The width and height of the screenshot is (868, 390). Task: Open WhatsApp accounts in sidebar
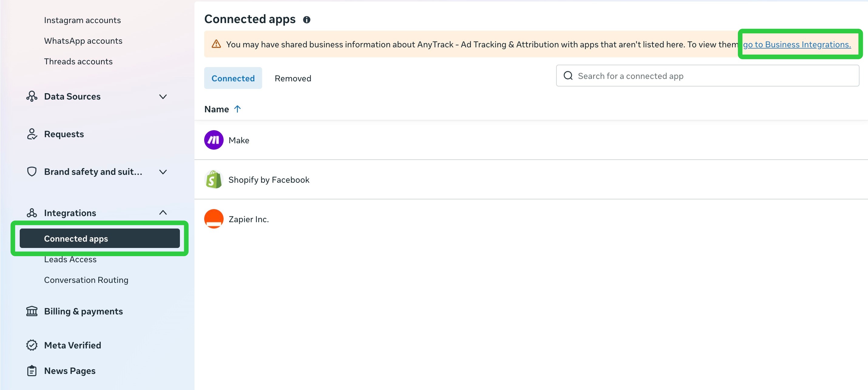coord(83,41)
